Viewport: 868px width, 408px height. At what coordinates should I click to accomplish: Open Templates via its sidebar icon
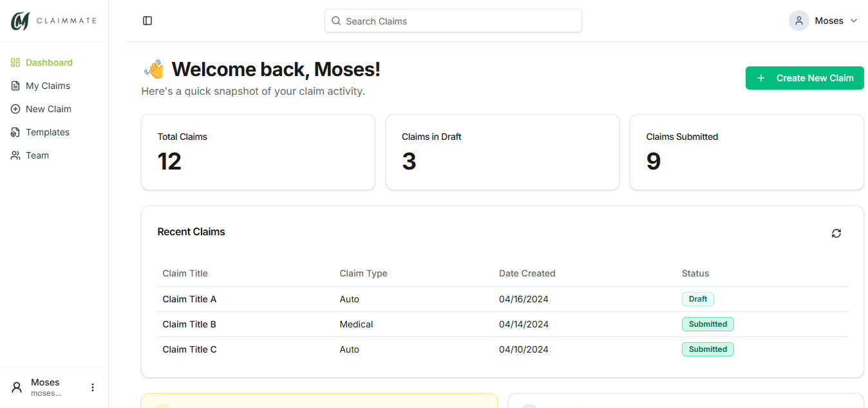pos(14,131)
